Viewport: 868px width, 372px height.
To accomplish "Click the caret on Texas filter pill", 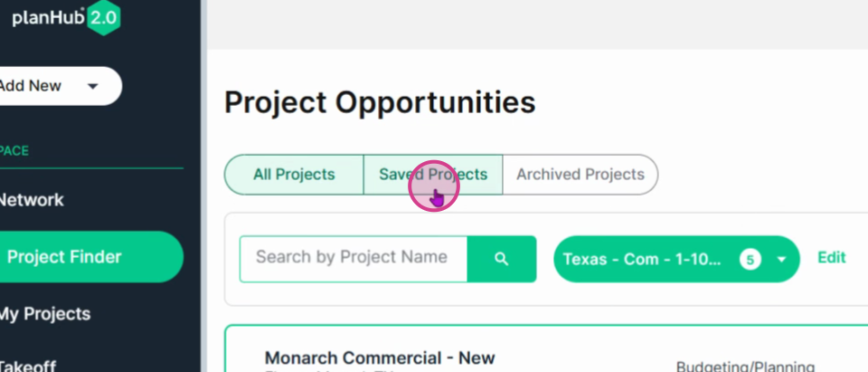I will (x=781, y=259).
